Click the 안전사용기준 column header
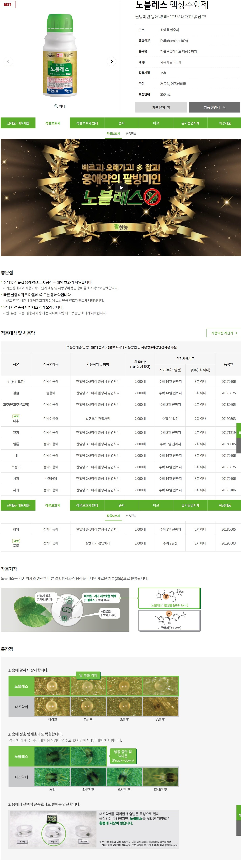Image resolution: width=241 pixels, height=868 pixels. [185, 359]
